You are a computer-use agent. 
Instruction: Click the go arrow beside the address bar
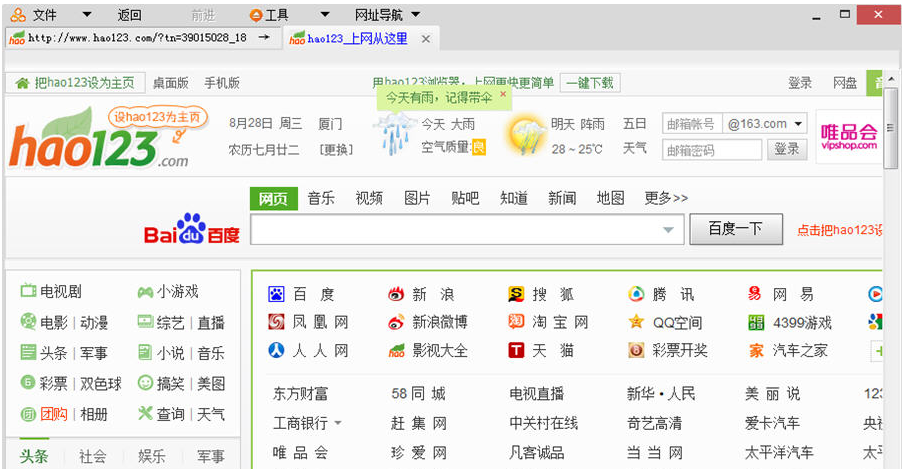tap(264, 37)
